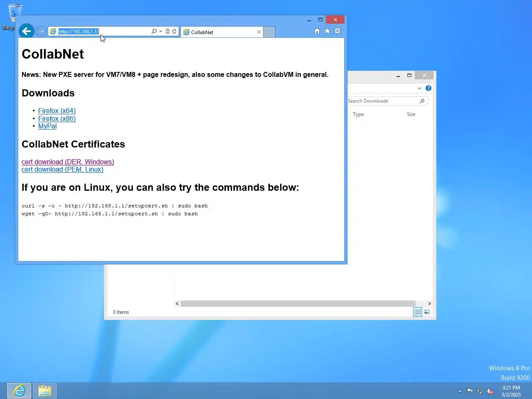This screenshot has width=532, height=399.
Task: Click the File Explorer taskbar button
Action: tap(45, 391)
